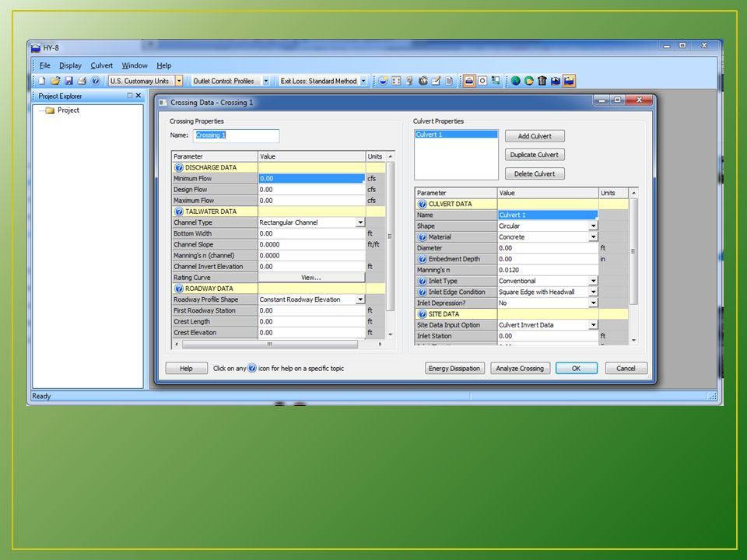Click the Diameter value field
747x560 pixels.
click(x=548, y=248)
